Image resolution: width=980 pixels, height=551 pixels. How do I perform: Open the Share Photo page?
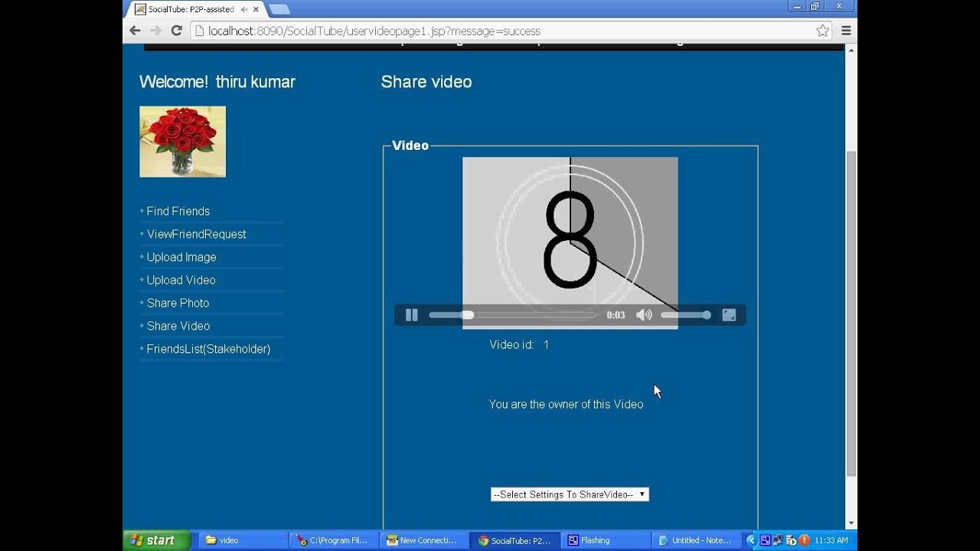coord(178,303)
